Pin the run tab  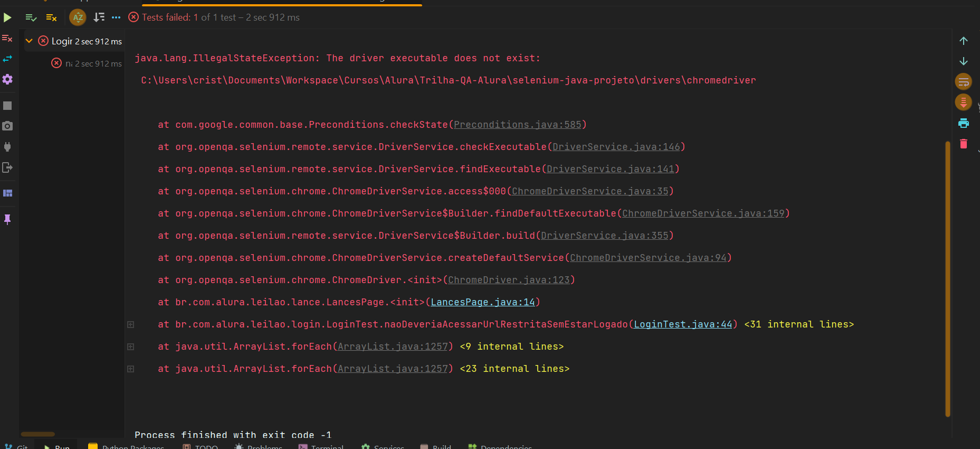(x=7, y=219)
